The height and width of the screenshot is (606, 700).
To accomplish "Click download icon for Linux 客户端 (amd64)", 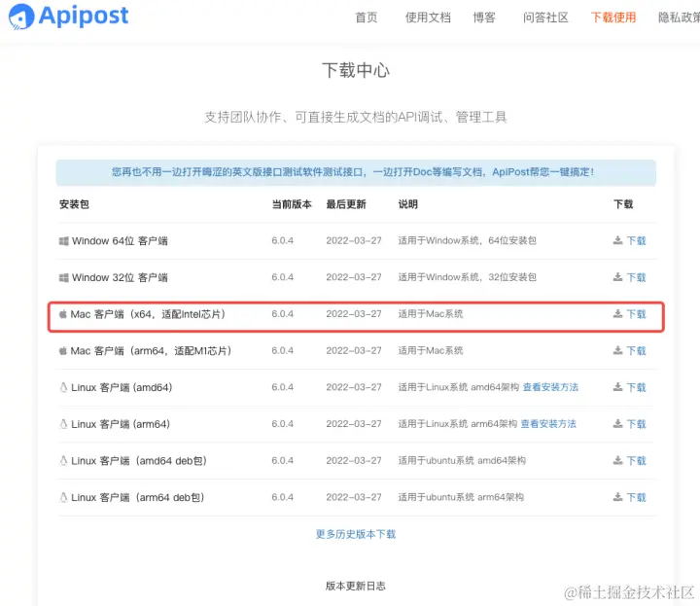I will (618, 387).
